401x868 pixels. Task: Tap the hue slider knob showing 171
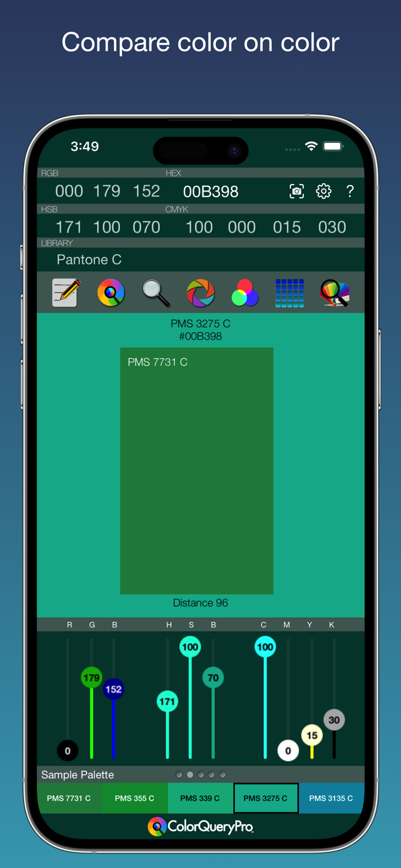pyautogui.click(x=167, y=702)
